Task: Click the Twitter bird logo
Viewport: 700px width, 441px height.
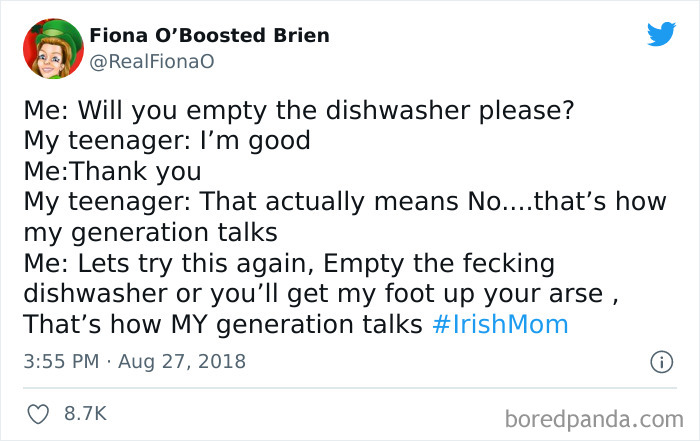Action: (661, 33)
